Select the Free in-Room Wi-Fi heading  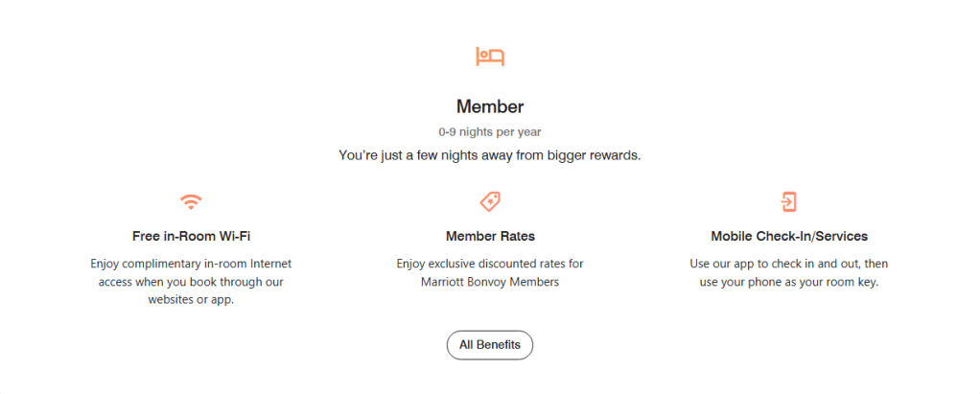192,236
